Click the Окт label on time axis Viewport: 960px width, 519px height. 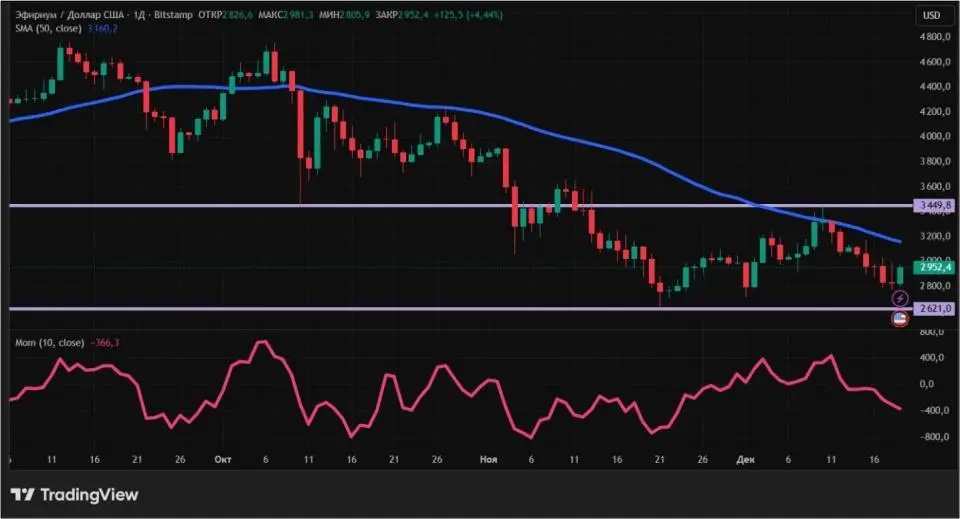tap(222, 460)
